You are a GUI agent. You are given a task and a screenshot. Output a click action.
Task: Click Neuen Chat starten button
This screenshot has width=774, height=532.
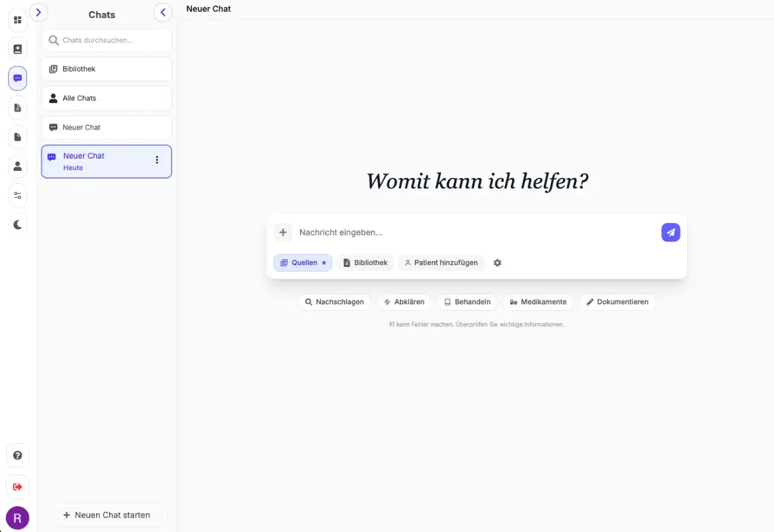(106, 515)
